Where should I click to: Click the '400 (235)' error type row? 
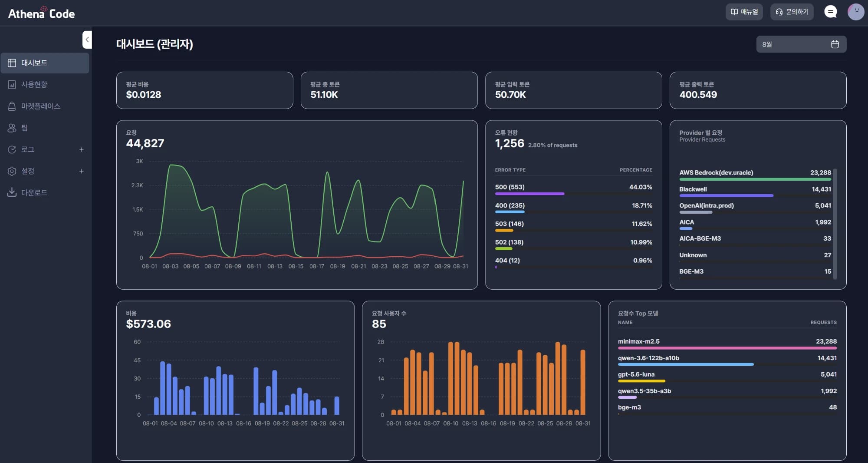(x=574, y=208)
